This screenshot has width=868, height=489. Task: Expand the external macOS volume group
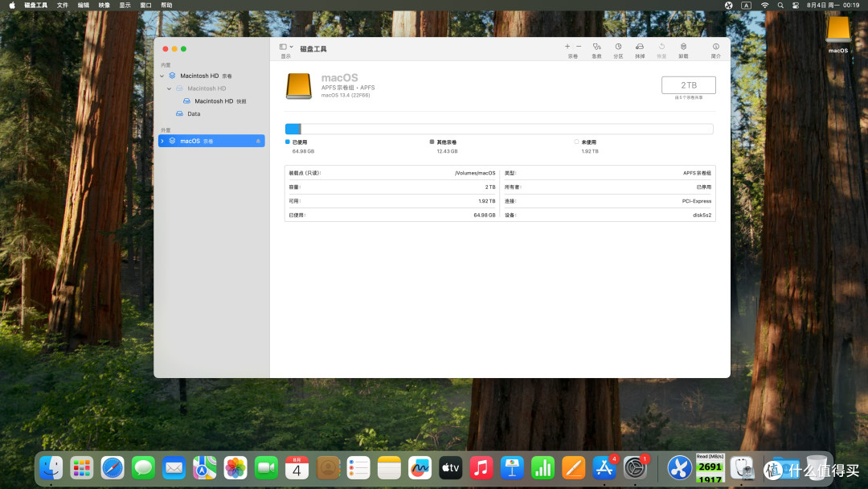pos(162,142)
